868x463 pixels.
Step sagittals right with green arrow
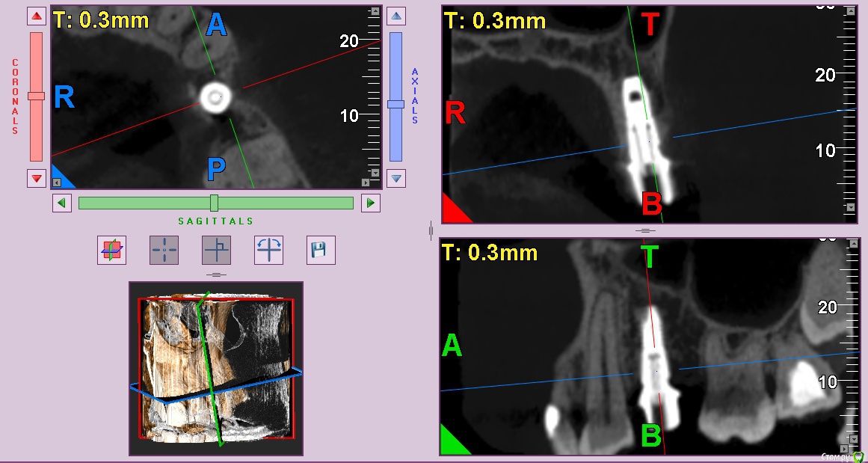(x=370, y=203)
